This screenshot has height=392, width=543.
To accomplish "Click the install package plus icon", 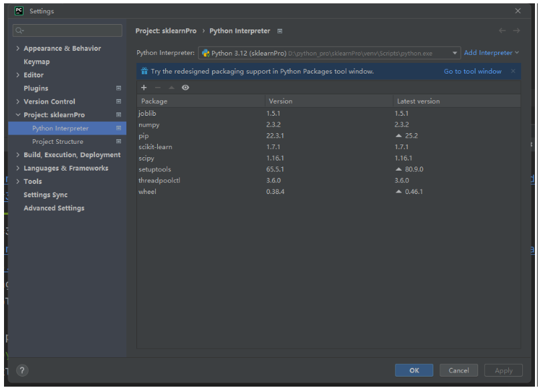I will [x=144, y=88].
